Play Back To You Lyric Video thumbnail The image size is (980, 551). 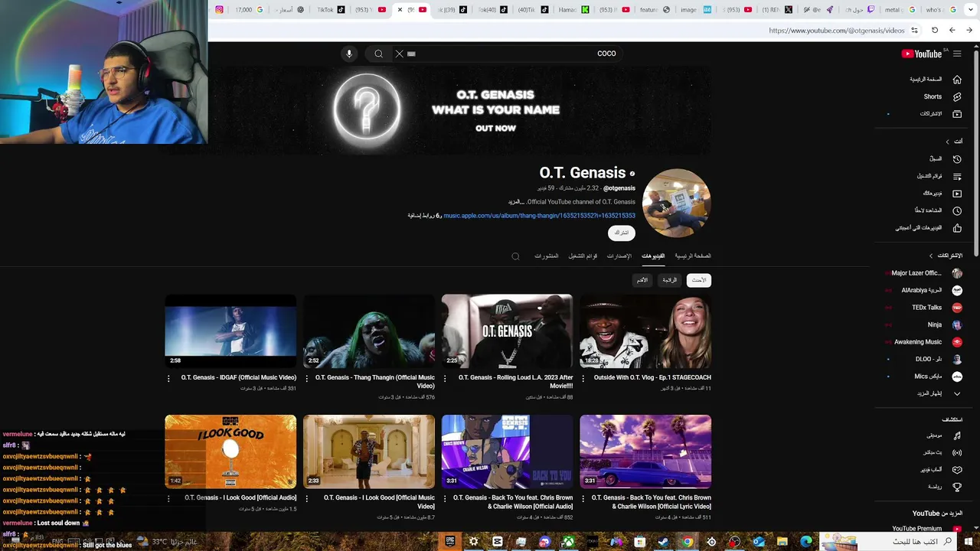tap(645, 452)
